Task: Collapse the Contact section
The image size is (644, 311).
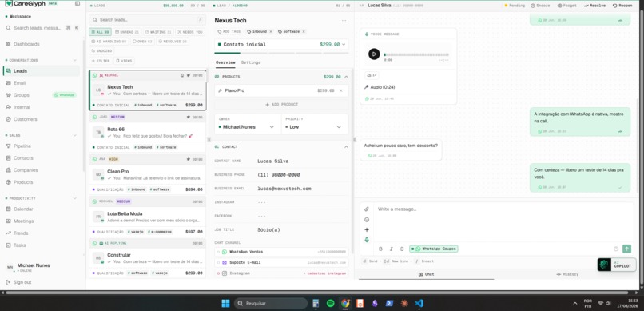Action: pyautogui.click(x=346, y=146)
